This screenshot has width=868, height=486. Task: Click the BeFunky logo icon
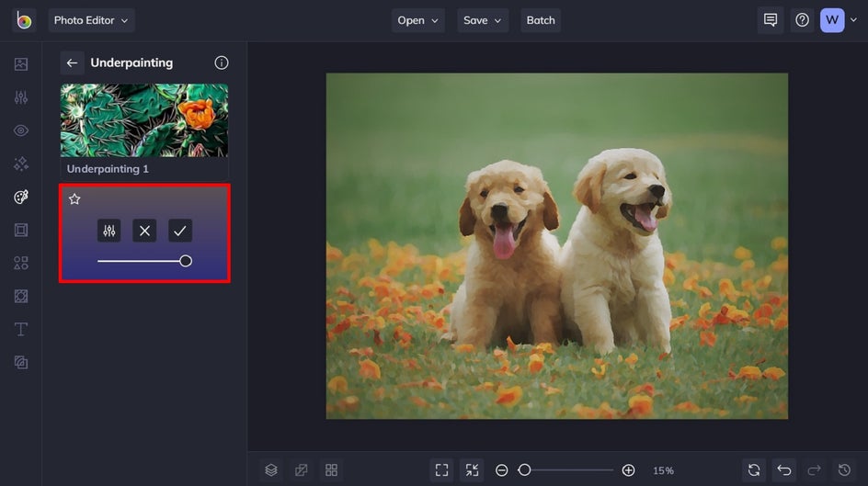24,20
